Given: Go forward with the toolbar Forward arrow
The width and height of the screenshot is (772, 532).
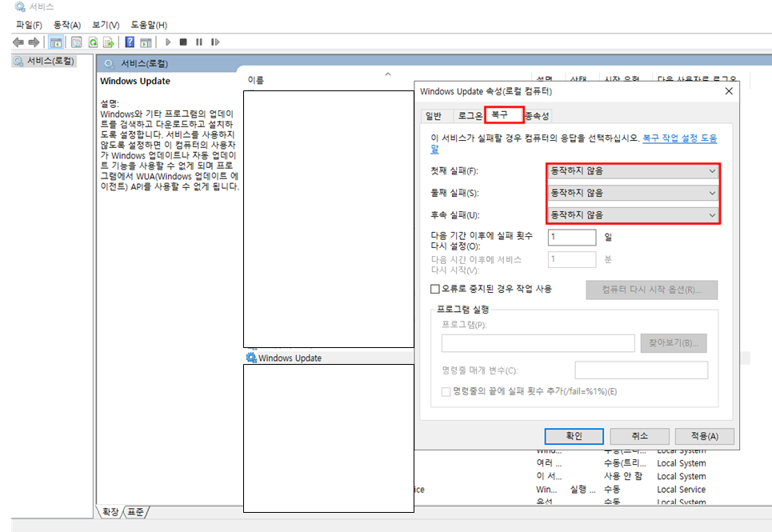Looking at the screenshot, I should (34, 42).
